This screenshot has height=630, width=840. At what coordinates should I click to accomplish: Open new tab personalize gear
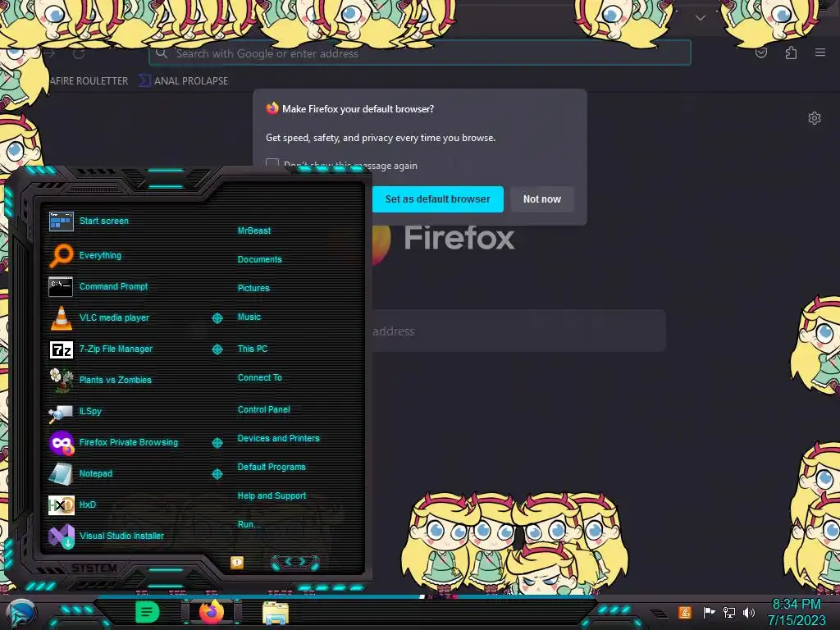pos(815,118)
